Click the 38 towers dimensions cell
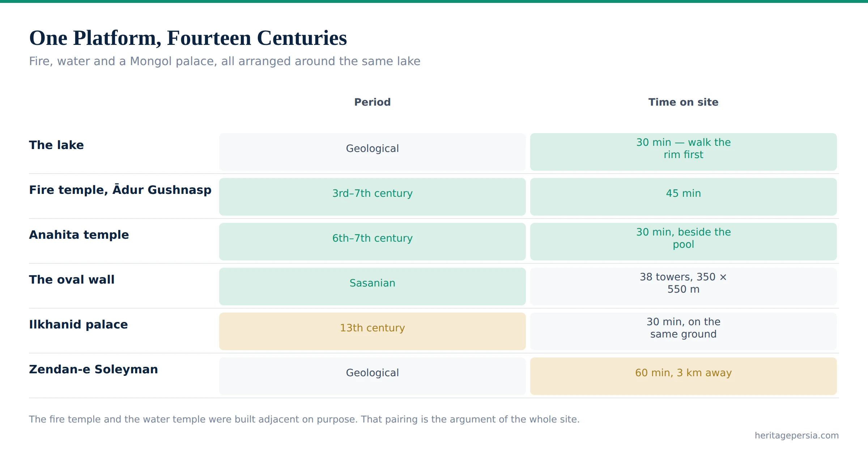 pos(683,286)
